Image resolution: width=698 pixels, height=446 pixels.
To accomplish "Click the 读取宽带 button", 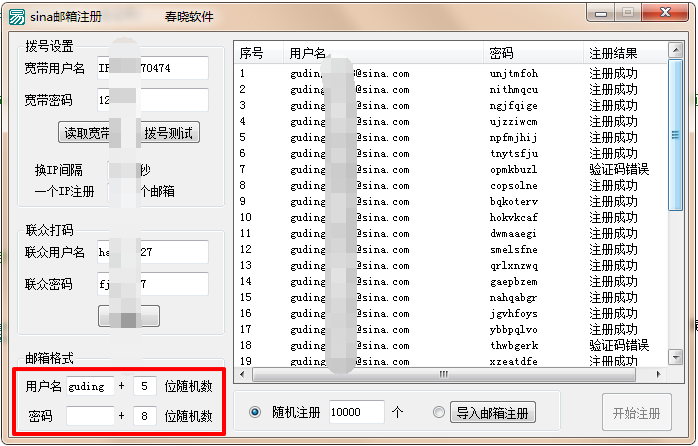I will pyautogui.click(x=86, y=133).
